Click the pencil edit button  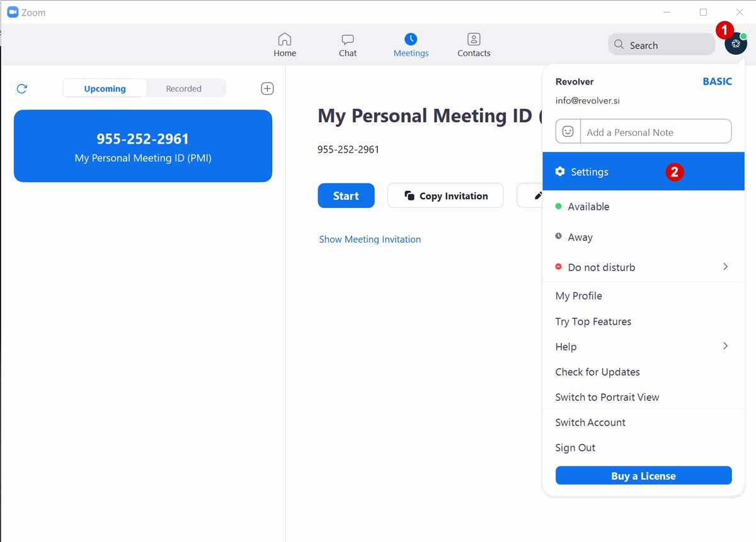(530, 196)
